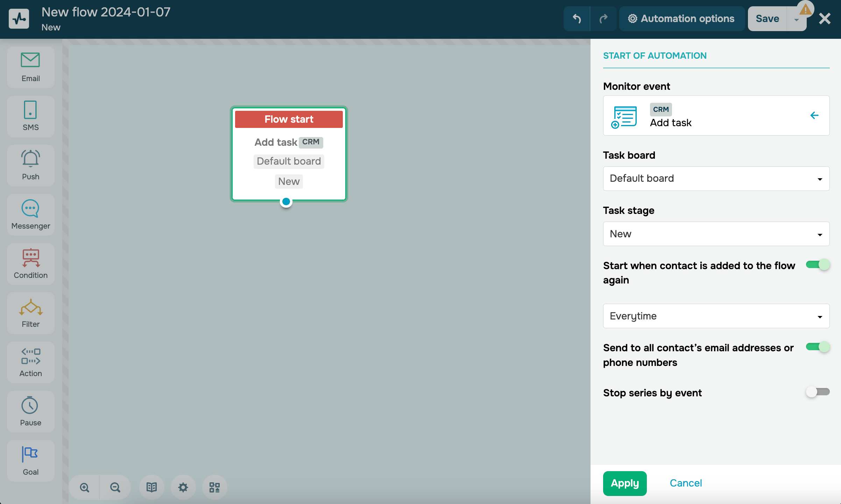Pick the Messenger block icon
The width and height of the screenshot is (841, 504).
(30, 215)
